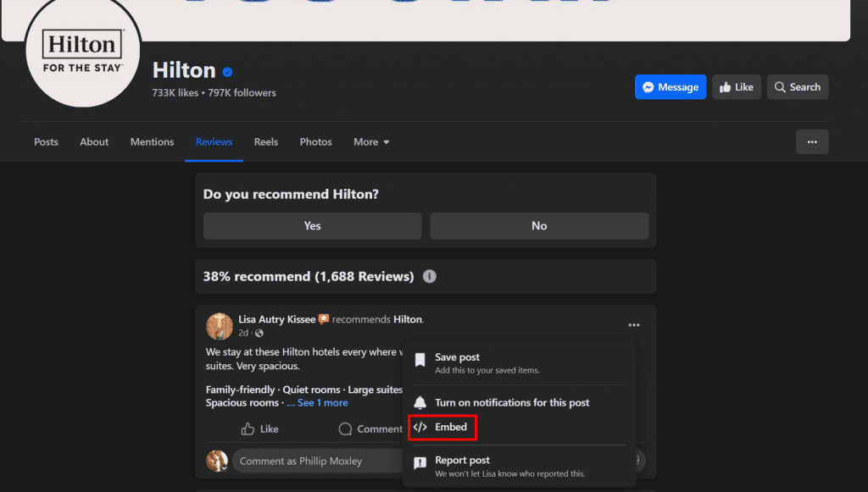Click the blue Message button
Viewport: 868px width, 492px height.
click(x=670, y=86)
